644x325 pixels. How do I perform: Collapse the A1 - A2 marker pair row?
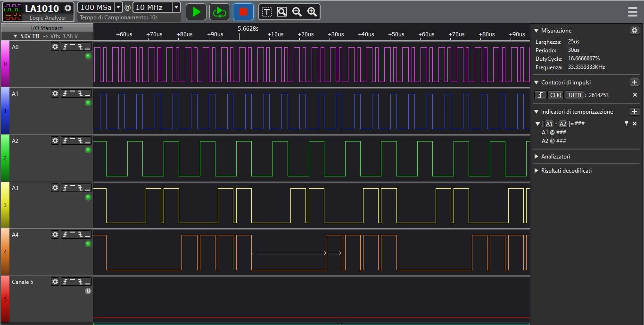point(538,124)
